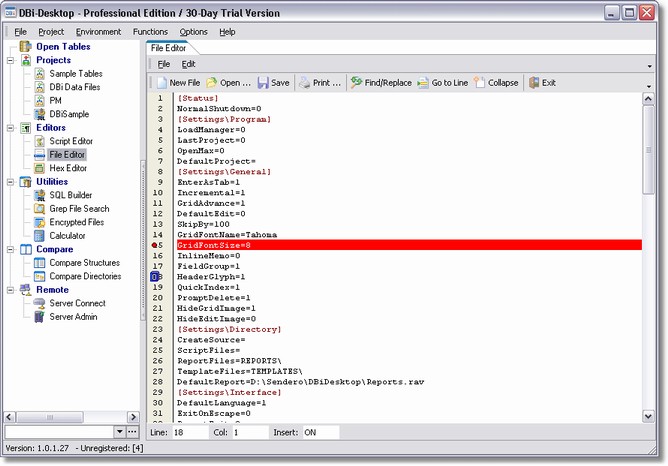Image resolution: width=668 pixels, height=466 pixels.
Task: Collapse the Compare tree node
Action: [11, 250]
